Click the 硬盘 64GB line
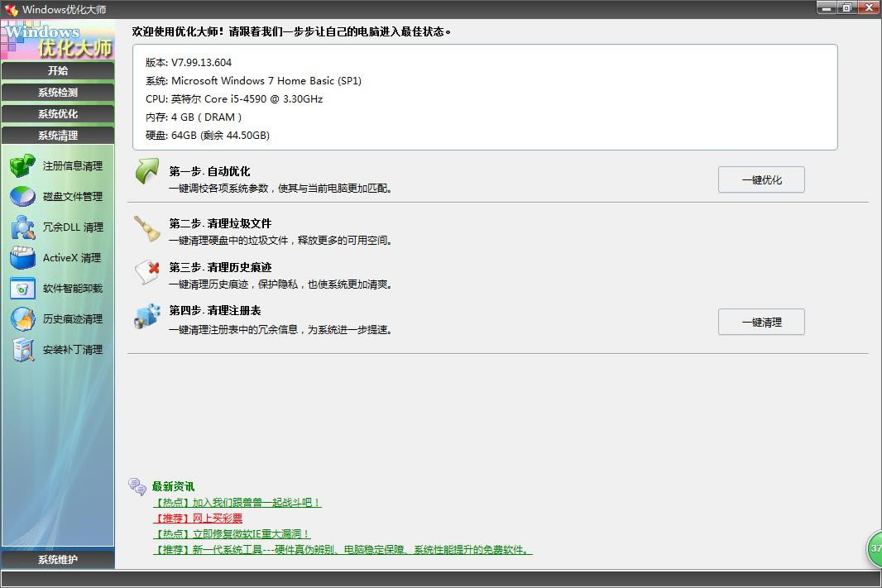Viewport: 882px width, 588px height. (x=208, y=136)
